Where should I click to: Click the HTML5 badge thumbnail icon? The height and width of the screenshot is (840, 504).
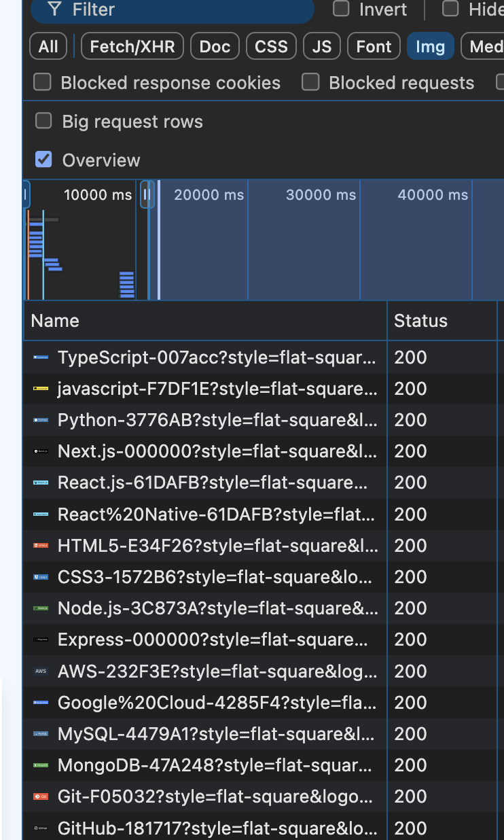pyautogui.click(x=41, y=546)
